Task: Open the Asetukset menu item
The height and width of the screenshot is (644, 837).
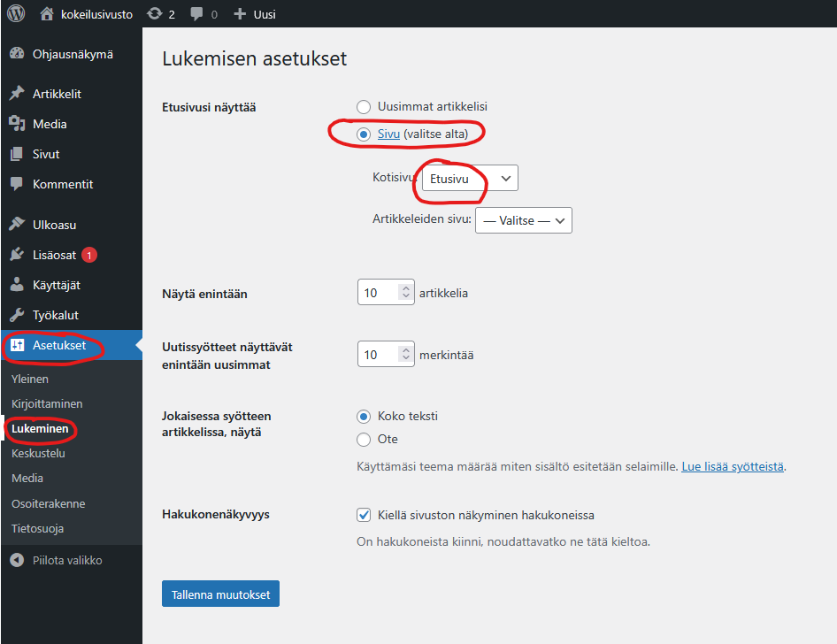Action: [59, 345]
